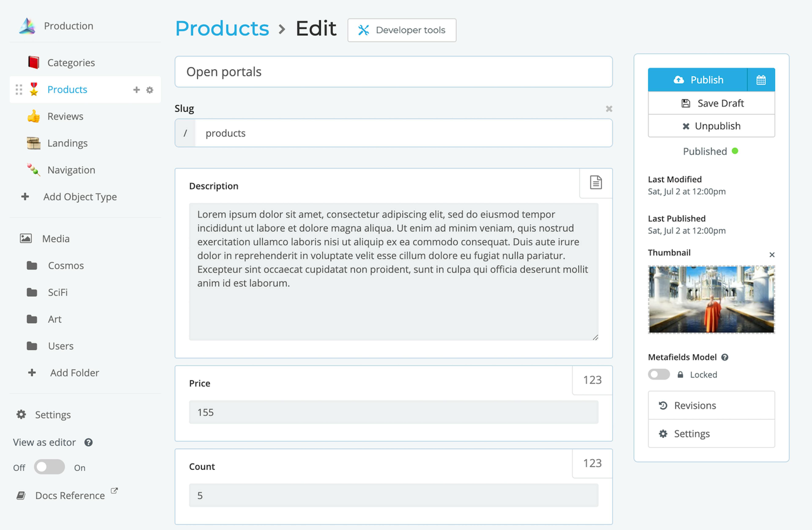The image size is (812, 530).
Task: Grab the drag handle beside Products
Action: click(x=19, y=90)
